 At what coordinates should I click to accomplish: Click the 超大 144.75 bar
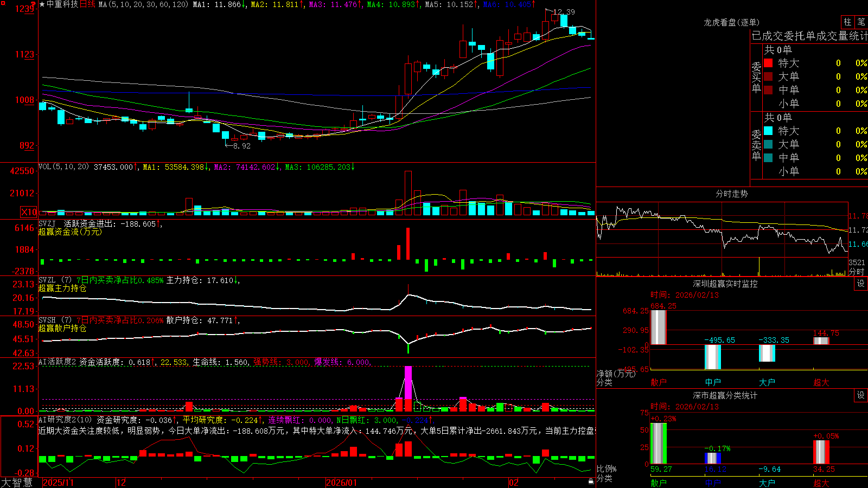821,341
